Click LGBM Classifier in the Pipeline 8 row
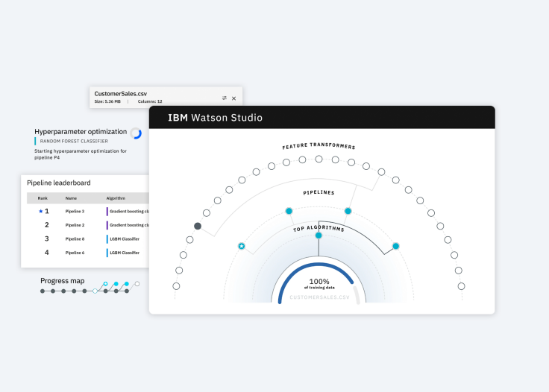Viewport: 549px width, 392px height. pyautogui.click(x=125, y=239)
